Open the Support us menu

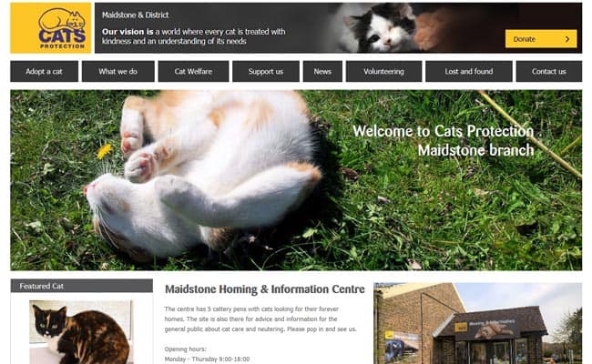[266, 71]
